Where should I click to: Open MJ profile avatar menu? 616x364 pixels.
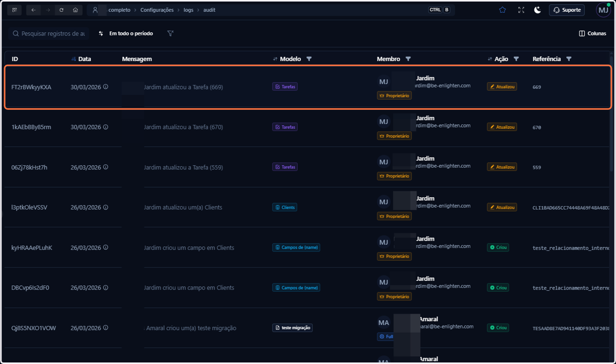603,10
